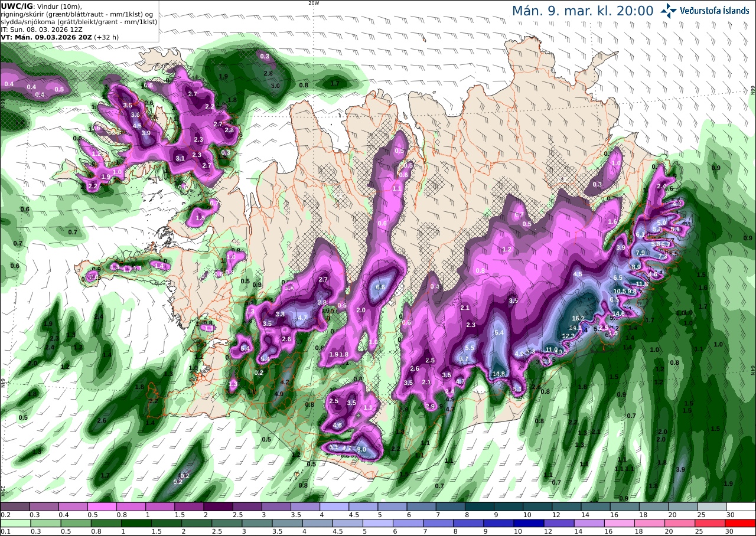The image size is (756, 536).
Task: Click the 'rigning/skúrir' legend description line
Action: 77,14
